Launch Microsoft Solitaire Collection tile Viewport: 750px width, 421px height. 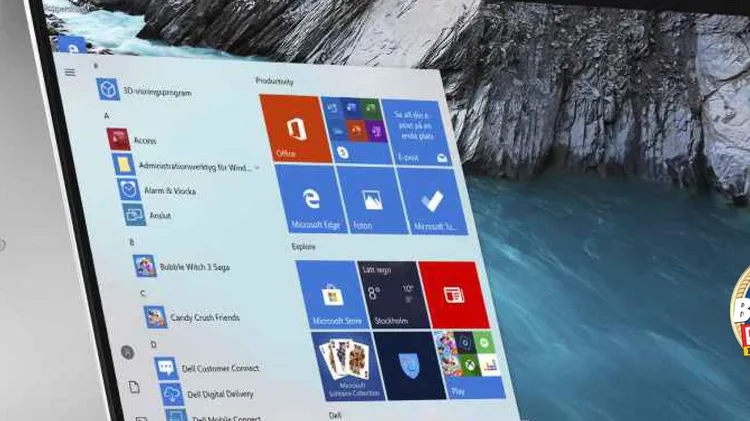coord(348,366)
